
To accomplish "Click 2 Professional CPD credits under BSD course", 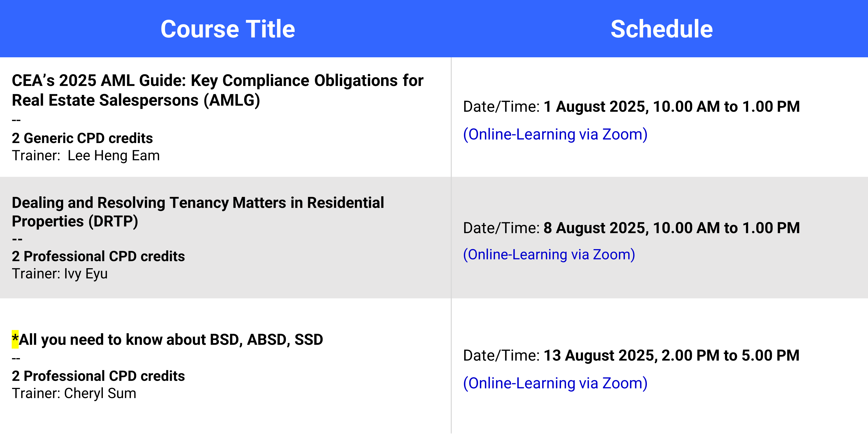I will pos(98,376).
